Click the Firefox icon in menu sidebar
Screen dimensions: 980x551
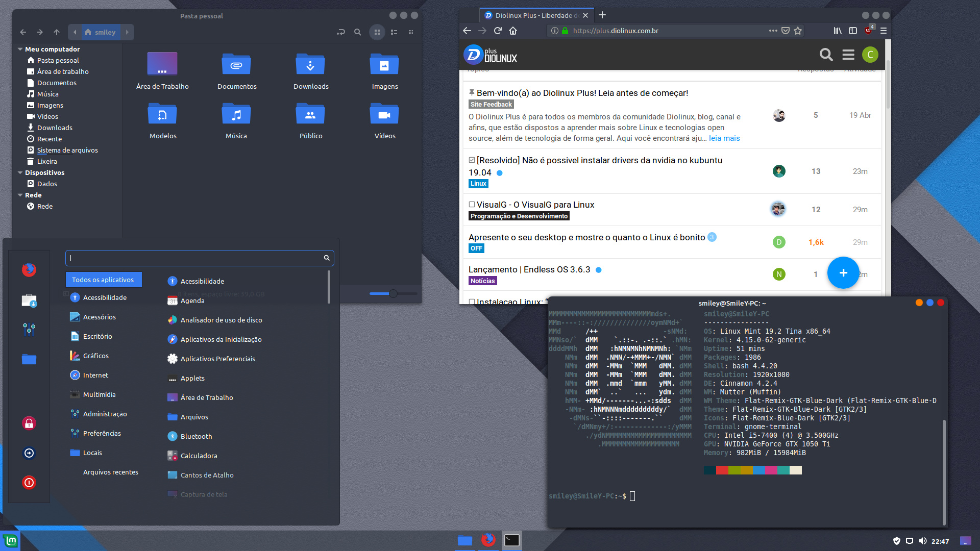tap(29, 269)
